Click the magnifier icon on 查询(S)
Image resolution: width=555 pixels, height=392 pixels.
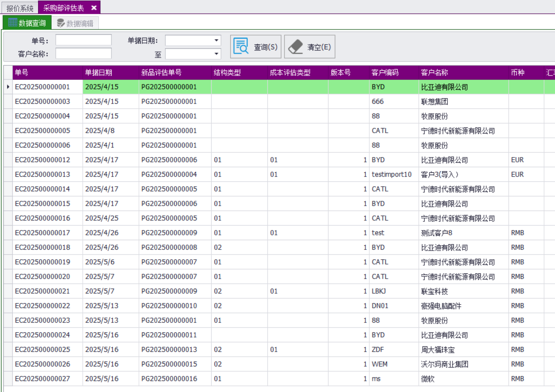pyautogui.click(x=241, y=46)
